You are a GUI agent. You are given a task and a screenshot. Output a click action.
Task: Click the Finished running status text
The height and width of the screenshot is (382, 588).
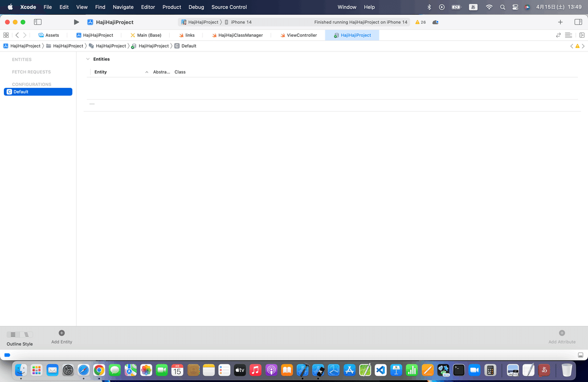click(x=361, y=22)
